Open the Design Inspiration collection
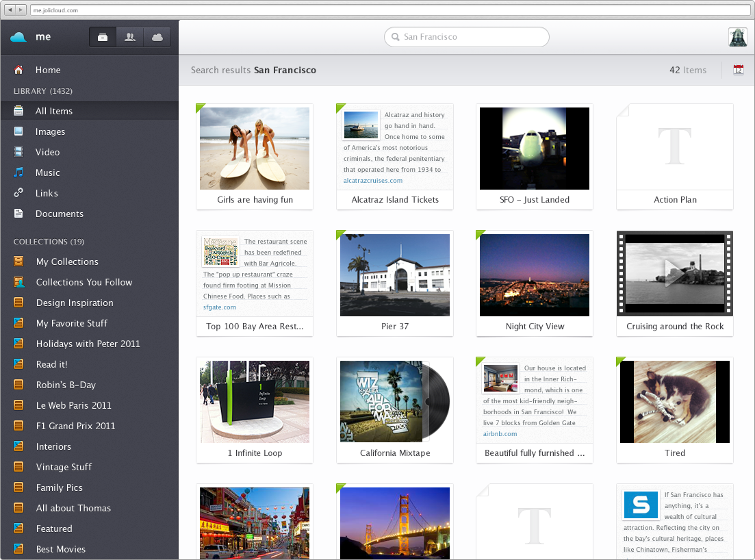Image resolution: width=755 pixels, height=560 pixels. (74, 303)
